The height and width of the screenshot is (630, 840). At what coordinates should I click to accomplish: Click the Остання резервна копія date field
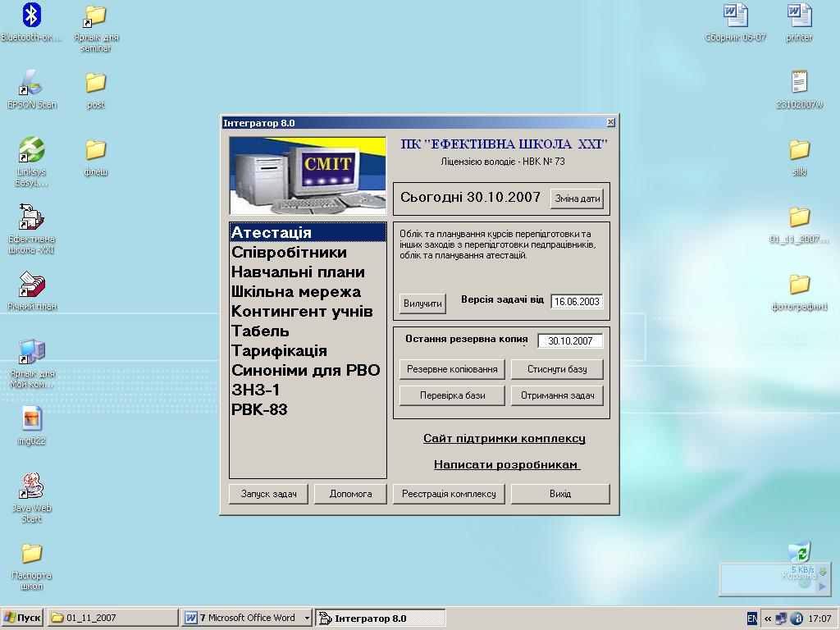[570, 340]
